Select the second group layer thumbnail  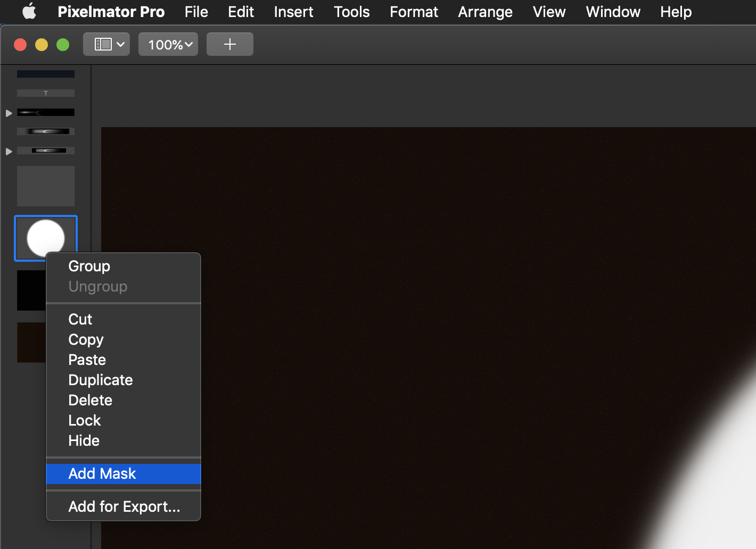point(46,151)
